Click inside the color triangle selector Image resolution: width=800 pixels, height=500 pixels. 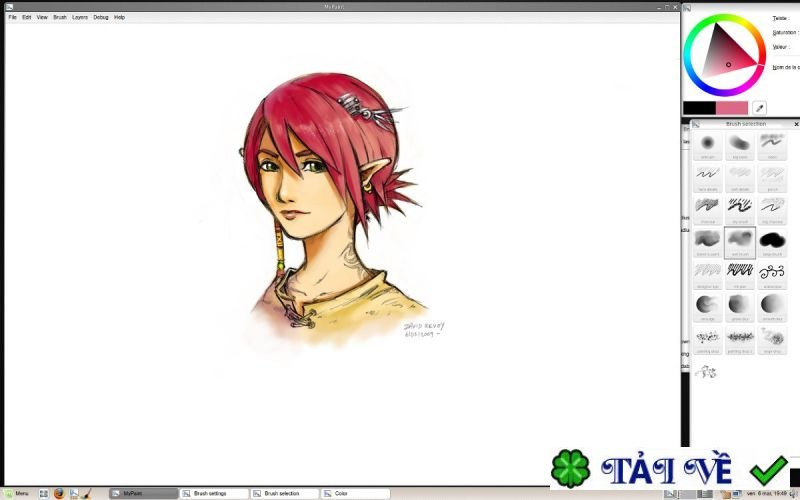pyautogui.click(x=725, y=54)
